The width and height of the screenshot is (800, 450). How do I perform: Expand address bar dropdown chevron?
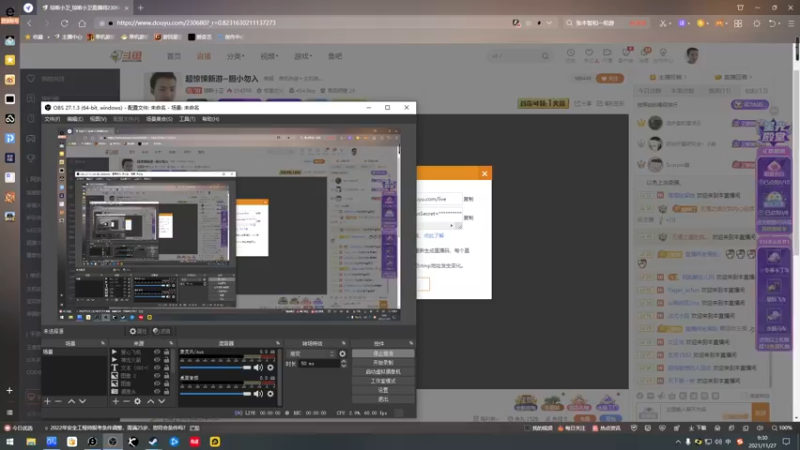(x=549, y=23)
